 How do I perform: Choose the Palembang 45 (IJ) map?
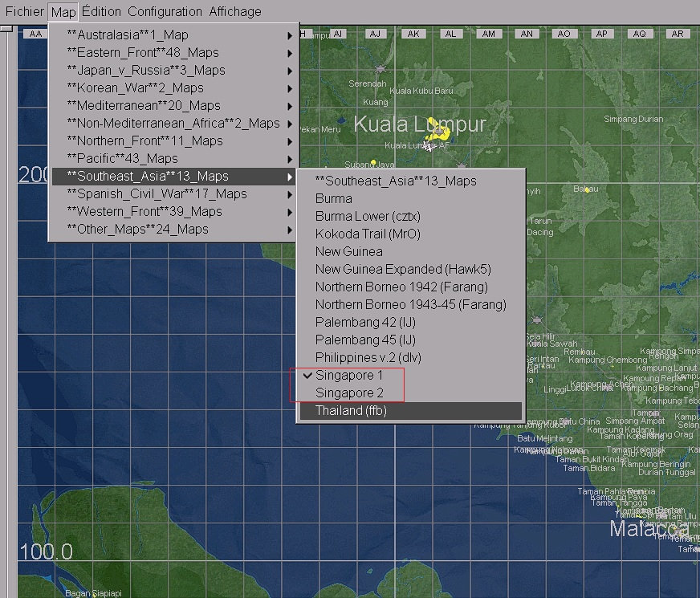pyautogui.click(x=411, y=340)
